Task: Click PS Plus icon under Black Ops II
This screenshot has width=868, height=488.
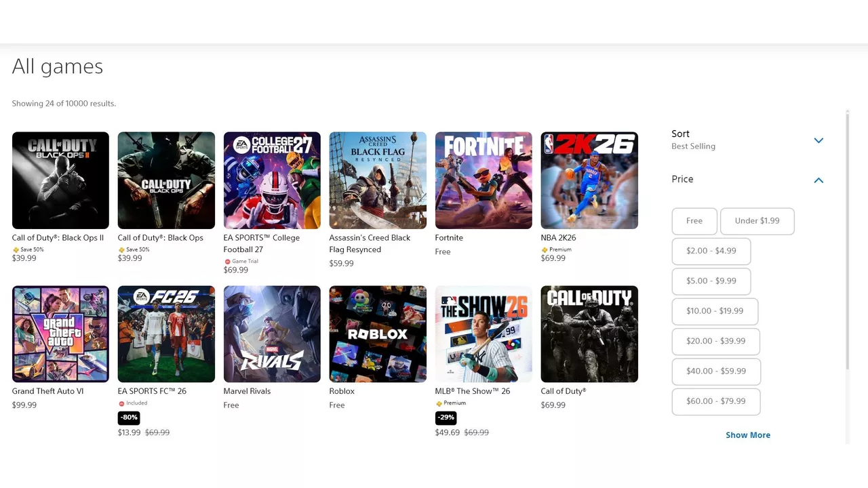Action: pyautogui.click(x=16, y=250)
